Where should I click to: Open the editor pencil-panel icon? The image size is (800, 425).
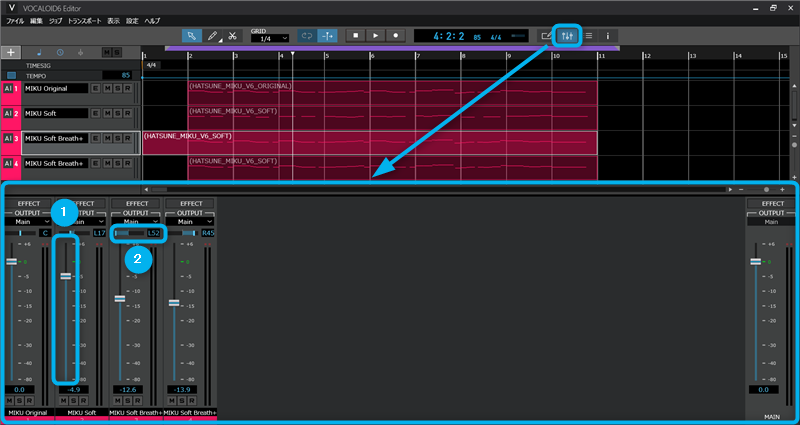(x=547, y=36)
